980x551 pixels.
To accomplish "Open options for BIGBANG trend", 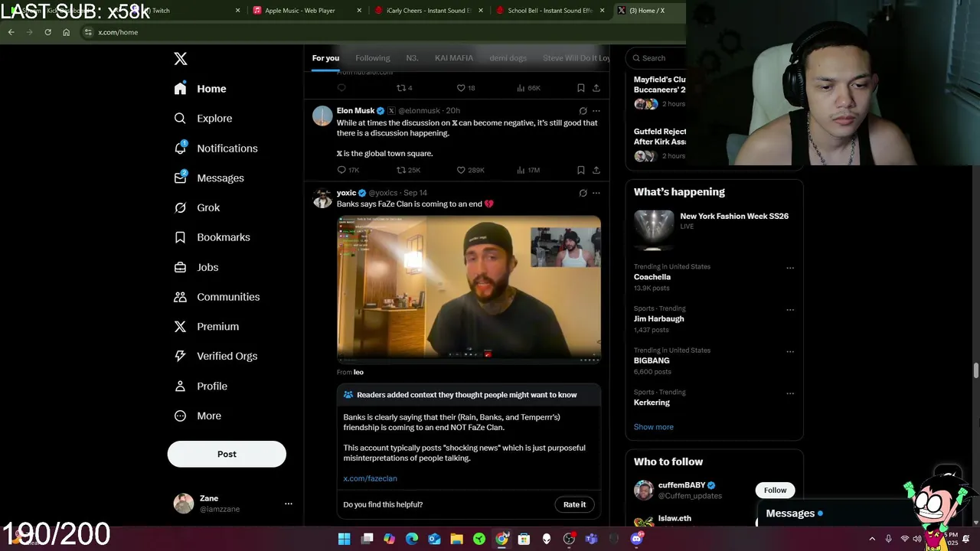I will coord(790,352).
